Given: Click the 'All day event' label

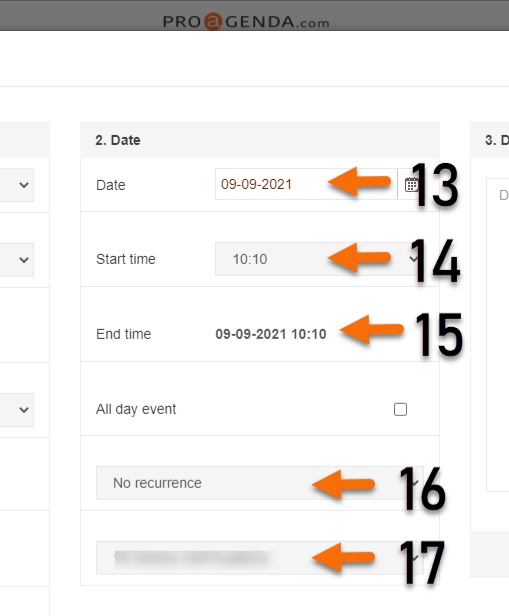Looking at the screenshot, I should click(x=136, y=409).
